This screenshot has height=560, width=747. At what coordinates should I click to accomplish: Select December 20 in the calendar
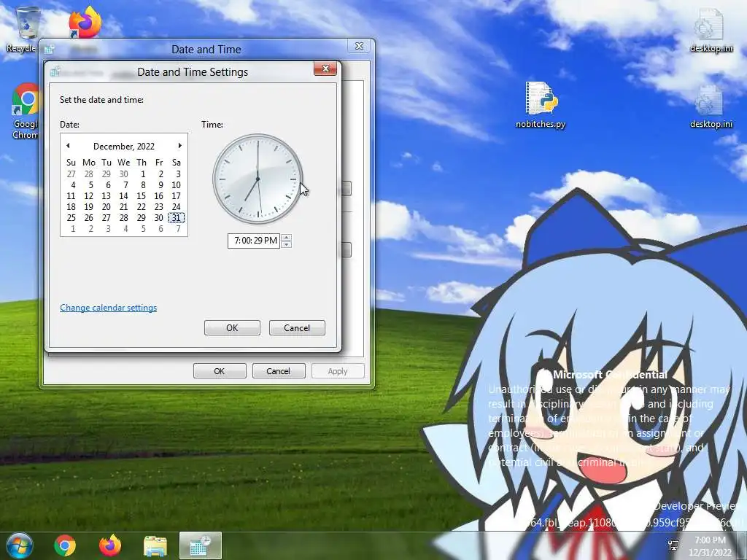(x=107, y=206)
